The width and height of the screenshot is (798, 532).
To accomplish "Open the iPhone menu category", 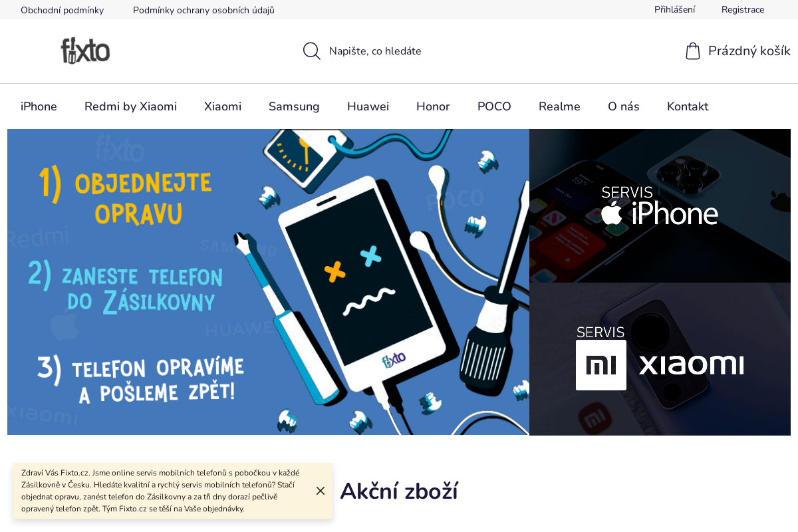I will 39,106.
